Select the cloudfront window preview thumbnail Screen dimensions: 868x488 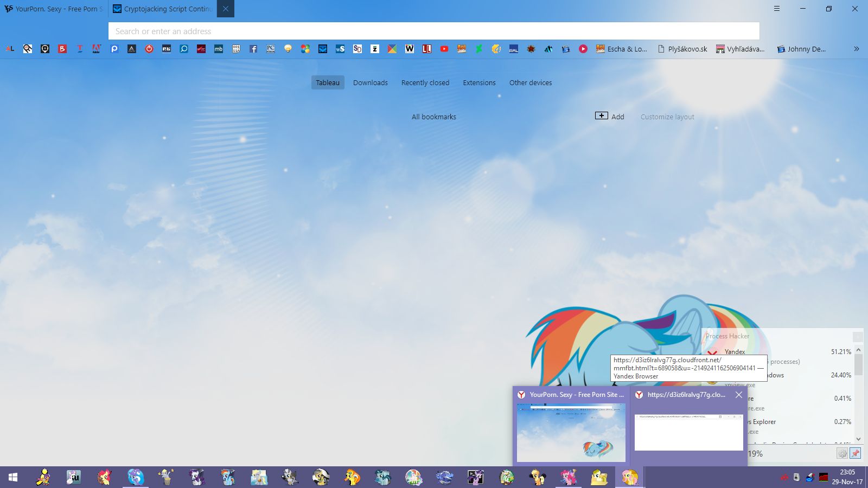[689, 432]
